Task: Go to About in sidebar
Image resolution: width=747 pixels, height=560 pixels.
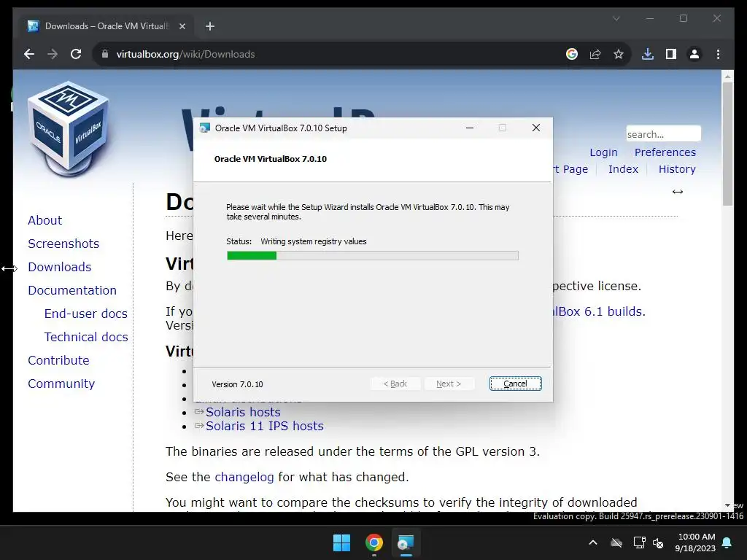Action: click(x=44, y=220)
